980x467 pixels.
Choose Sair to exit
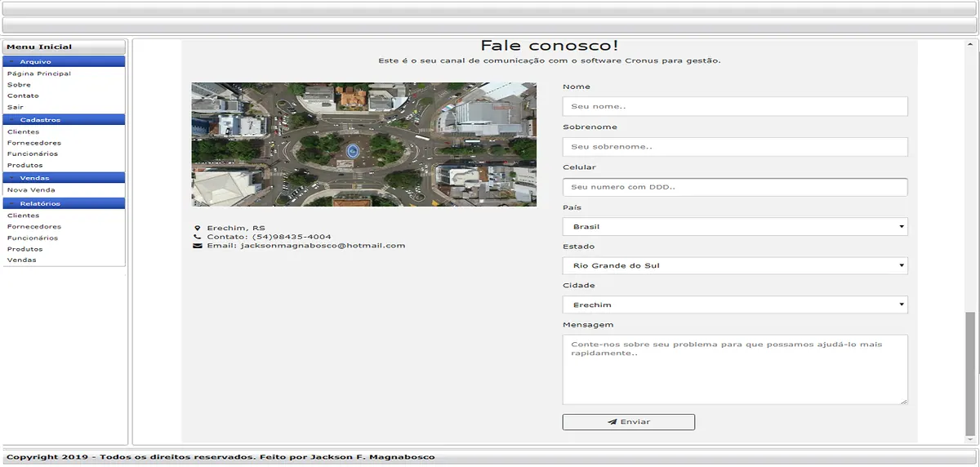pyautogui.click(x=16, y=107)
